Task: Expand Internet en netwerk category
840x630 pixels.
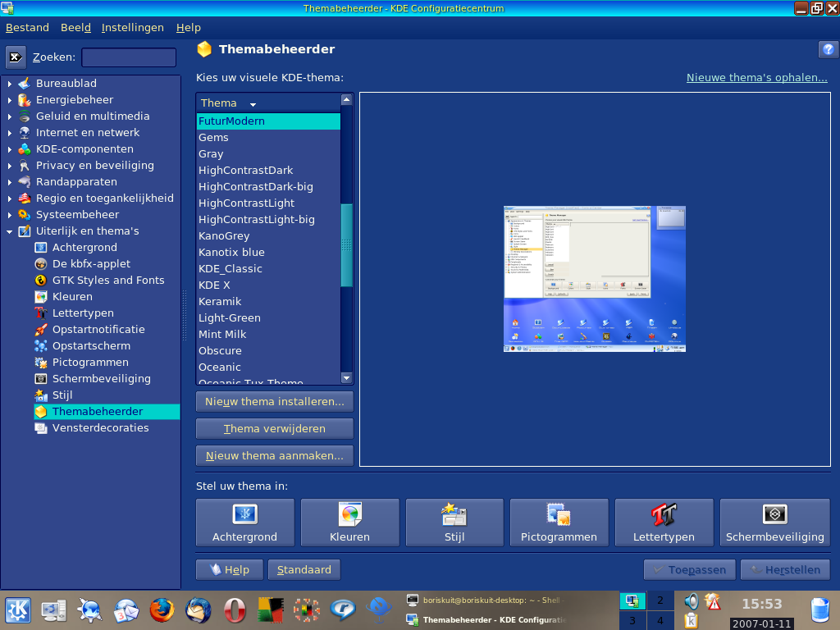Action: pyautogui.click(x=10, y=133)
